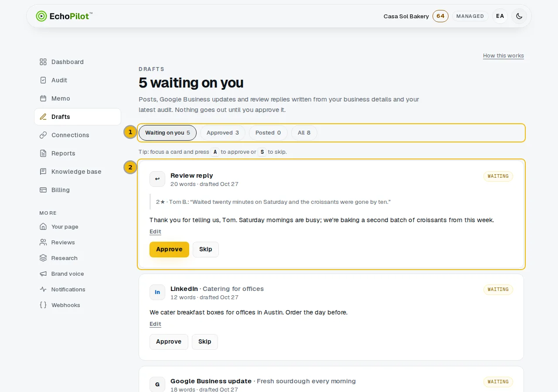Click the 'Fresh sourdough every morning' title
Screen dimensions: 558x392
click(306, 381)
